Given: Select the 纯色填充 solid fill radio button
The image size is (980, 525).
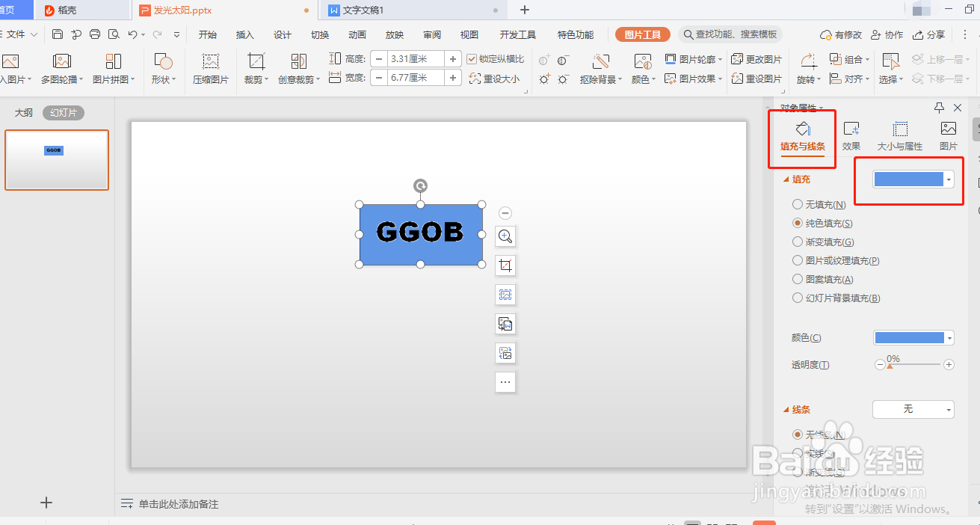Looking at the screenshot, I should click(798, 223).
